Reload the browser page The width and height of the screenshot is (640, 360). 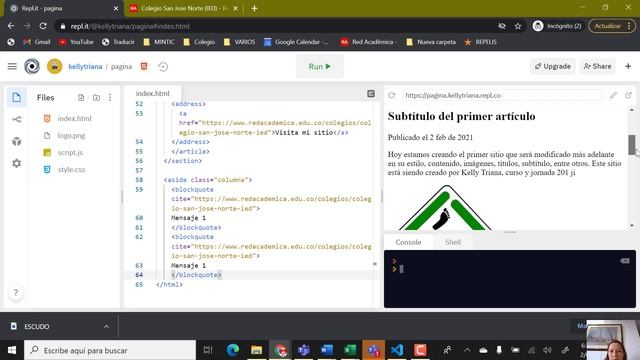pos(43,26)
